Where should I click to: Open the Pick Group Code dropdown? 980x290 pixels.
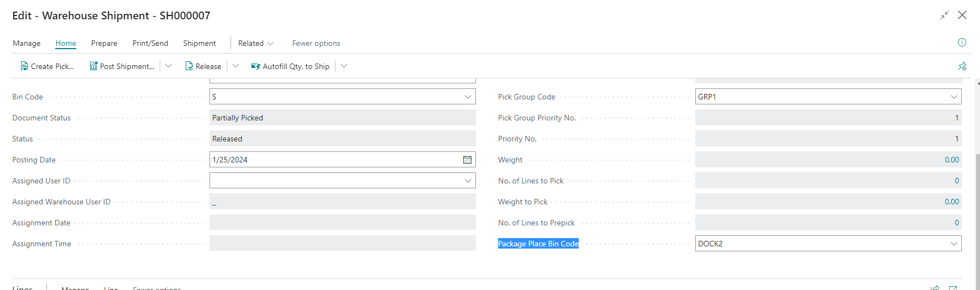tap(953, 97)
